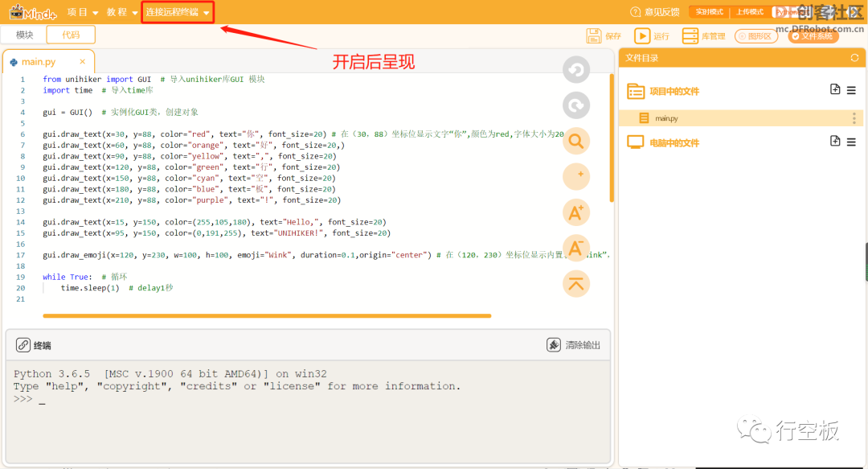Screen dimensions: 868x469
Task: Click the plus circle icon below search
Action: (x=576, y=176)
